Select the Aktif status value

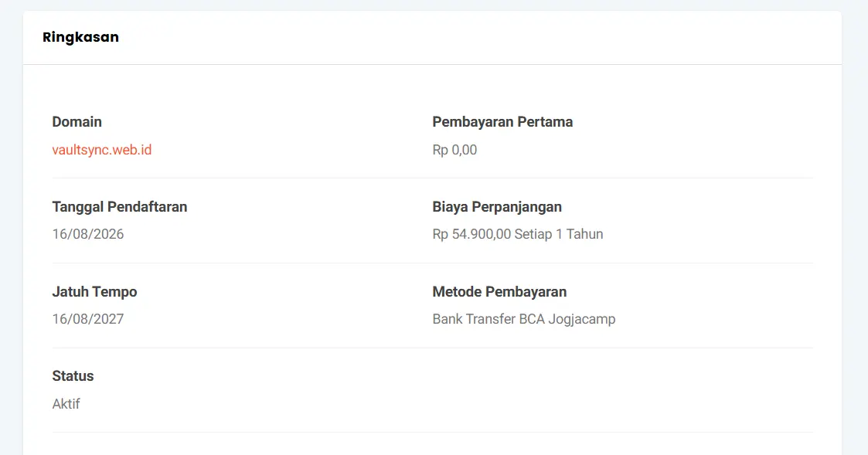coord(66,404)
